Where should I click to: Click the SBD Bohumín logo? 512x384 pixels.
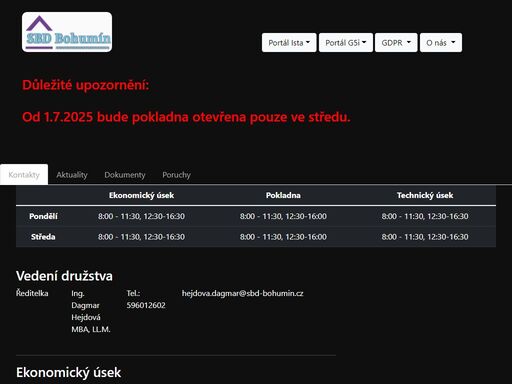(x=67, y=32)
